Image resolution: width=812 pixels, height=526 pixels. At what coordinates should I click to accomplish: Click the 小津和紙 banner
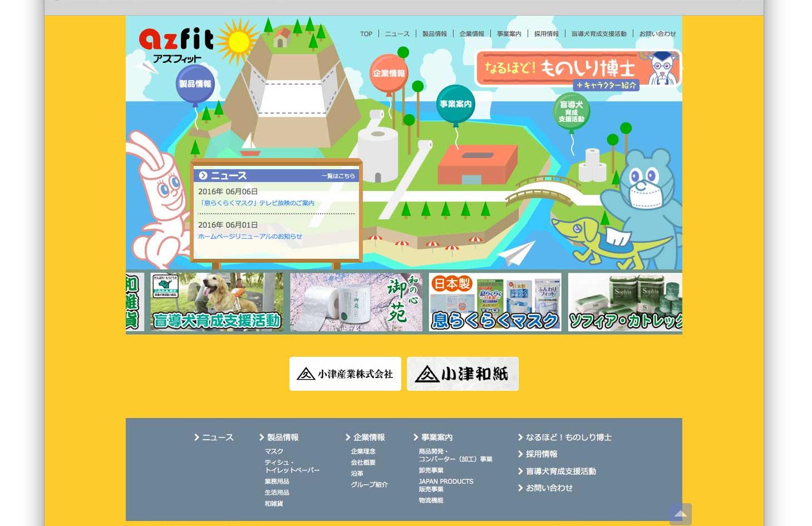[x=462, y=374]
